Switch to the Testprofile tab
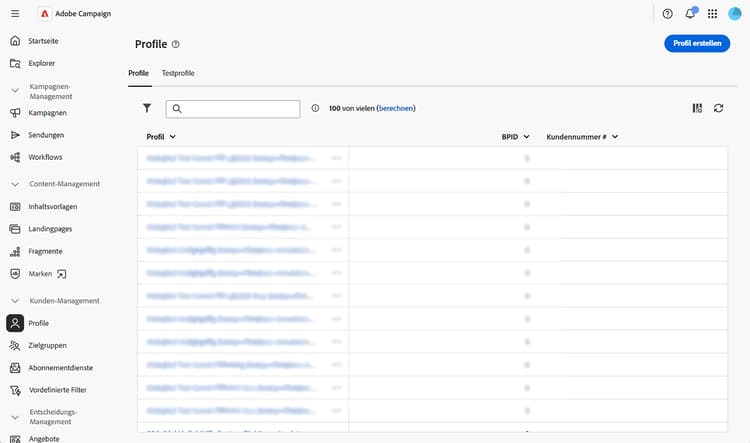750x443 pixels. [x=178, y=73]
